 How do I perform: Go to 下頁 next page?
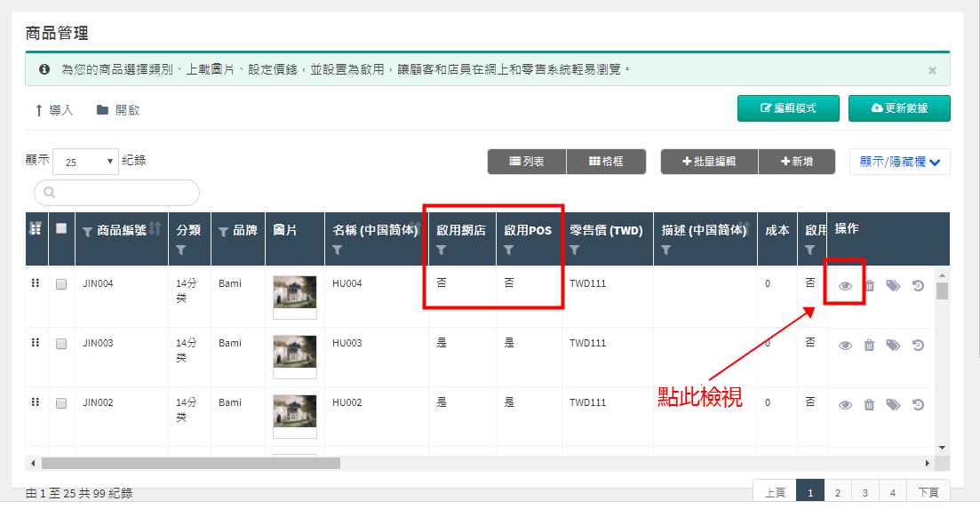pos(928,493)
